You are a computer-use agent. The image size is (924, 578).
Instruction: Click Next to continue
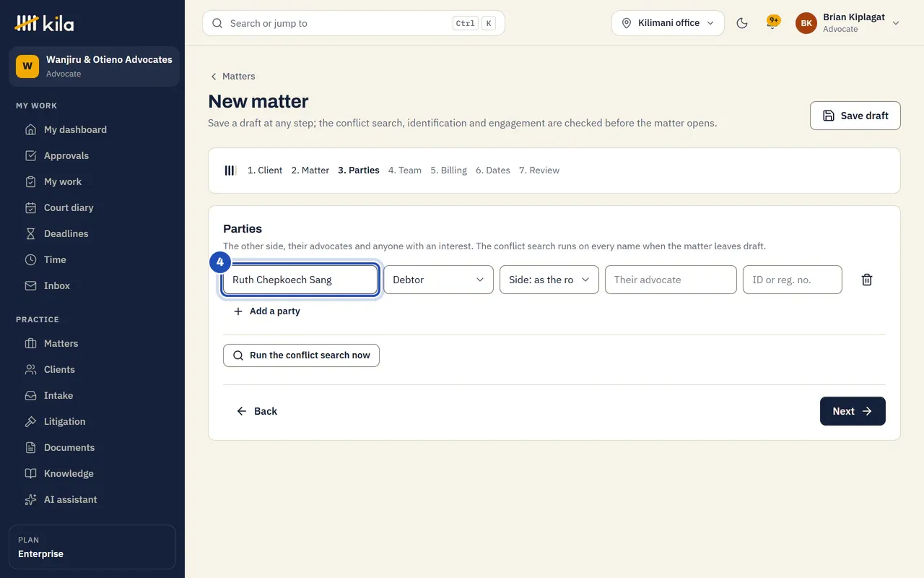(853, 411)
